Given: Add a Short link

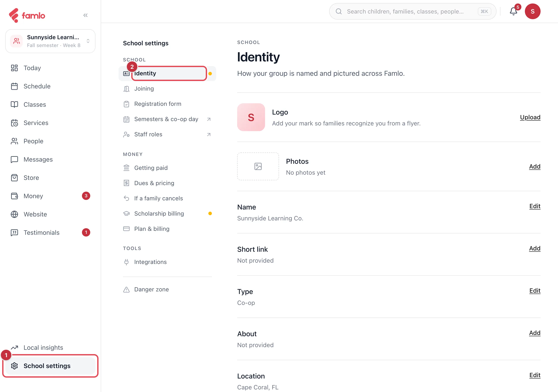Looking at the screenshot, I should pyautogui.click(x=535, y=248).
